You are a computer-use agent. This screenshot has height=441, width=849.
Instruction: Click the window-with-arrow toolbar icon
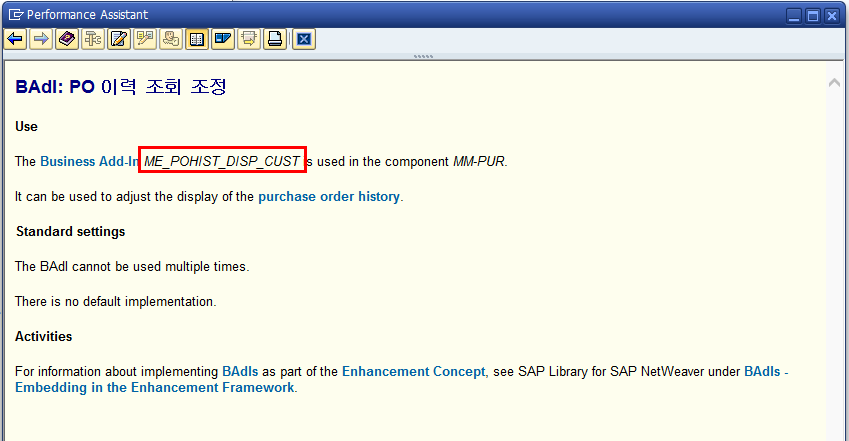pos(249,39)
